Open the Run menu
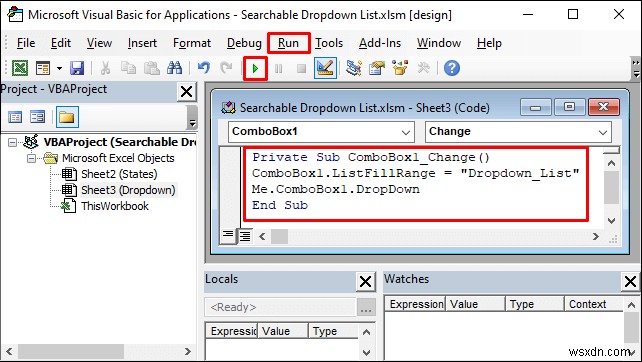 (288, 43)
